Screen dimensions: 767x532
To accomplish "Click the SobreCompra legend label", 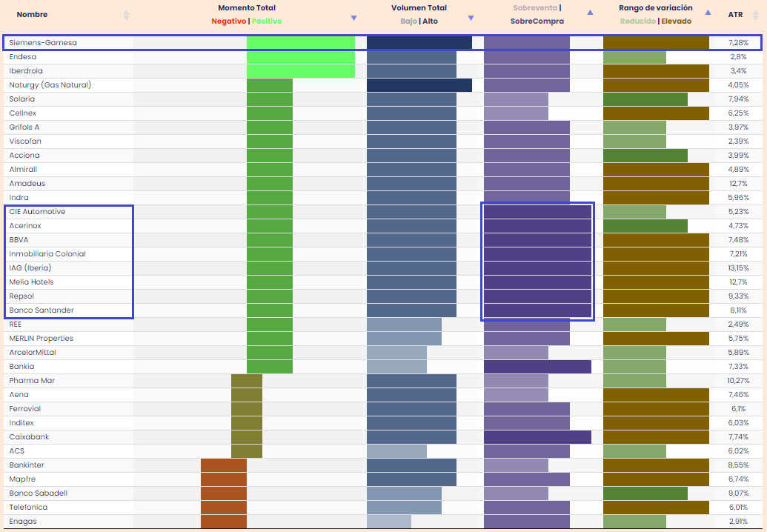I will pos(537,21).
